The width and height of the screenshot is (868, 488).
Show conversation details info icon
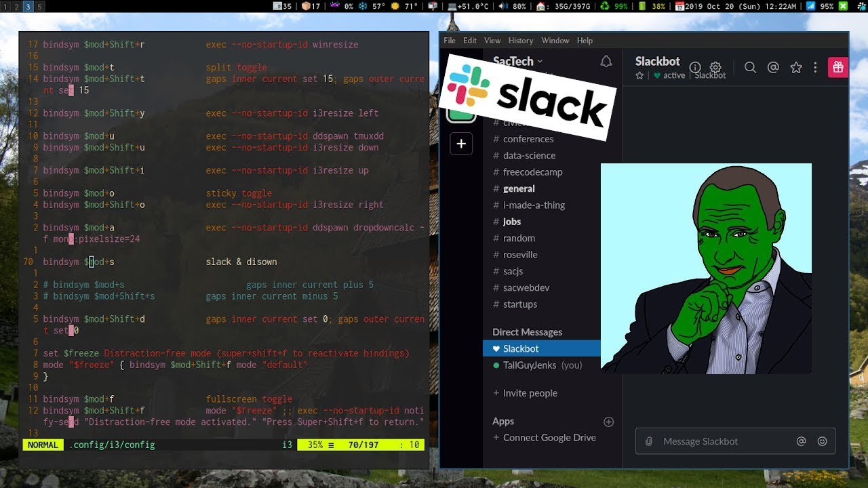[695, 67]
